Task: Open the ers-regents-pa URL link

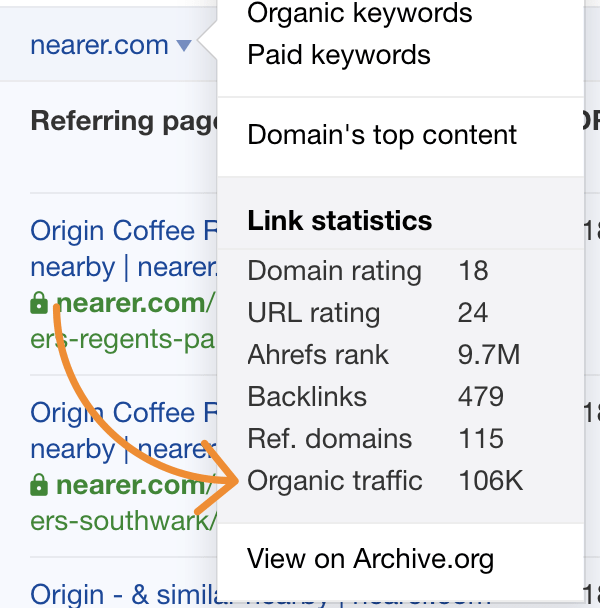Action: coord(122,340)
